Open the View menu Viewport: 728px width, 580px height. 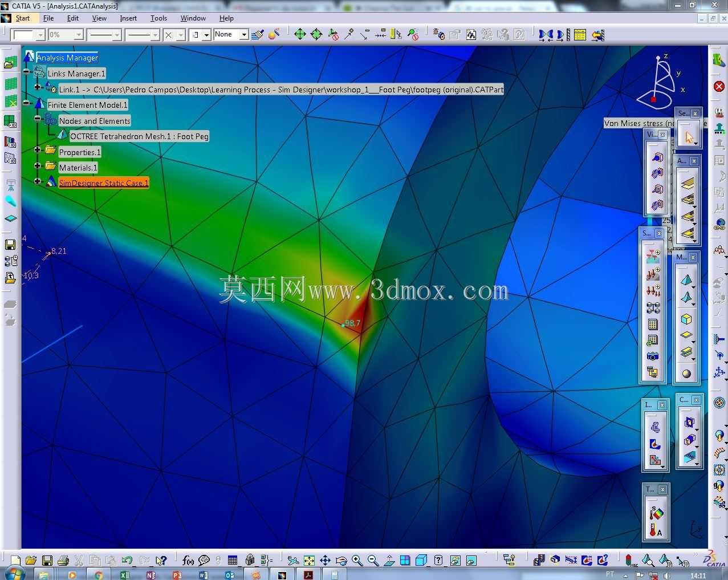(x=99, y=18)
